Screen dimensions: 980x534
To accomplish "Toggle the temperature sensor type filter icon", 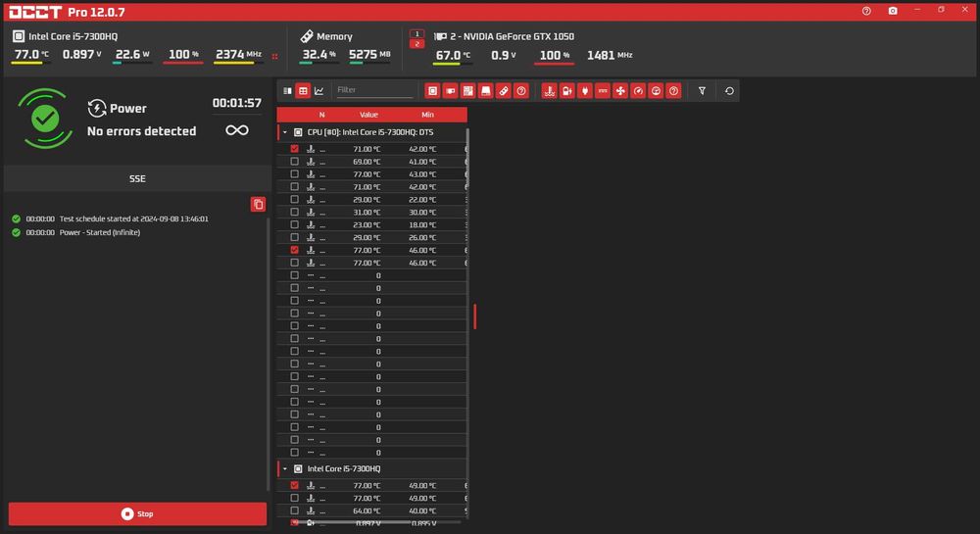I will 550,91.
